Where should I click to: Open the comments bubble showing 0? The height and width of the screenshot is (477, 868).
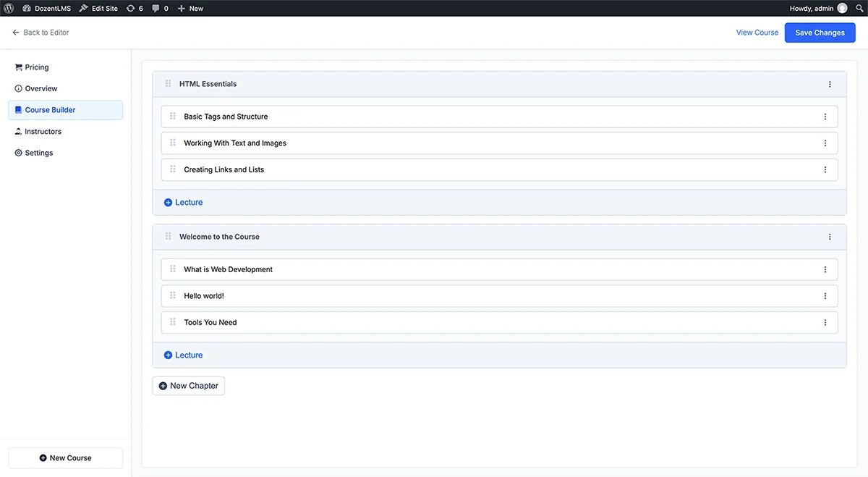[x=160, y=9]
